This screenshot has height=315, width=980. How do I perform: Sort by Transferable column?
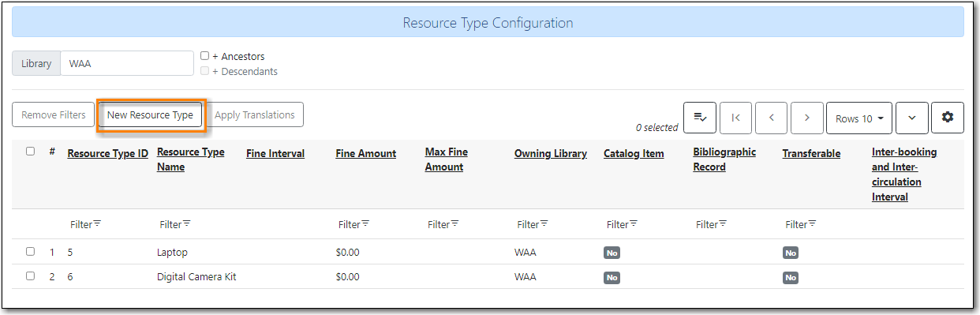pyautogui.click(x=811, y=154)
